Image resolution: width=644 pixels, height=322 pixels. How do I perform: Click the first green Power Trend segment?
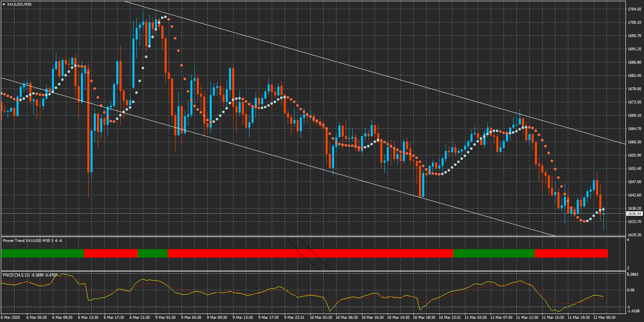(x=42, y=253)
